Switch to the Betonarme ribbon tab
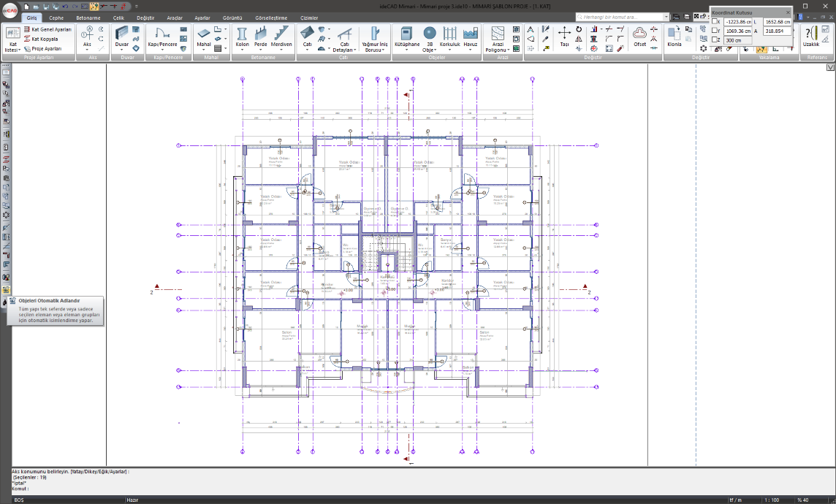 click(88, 18)
